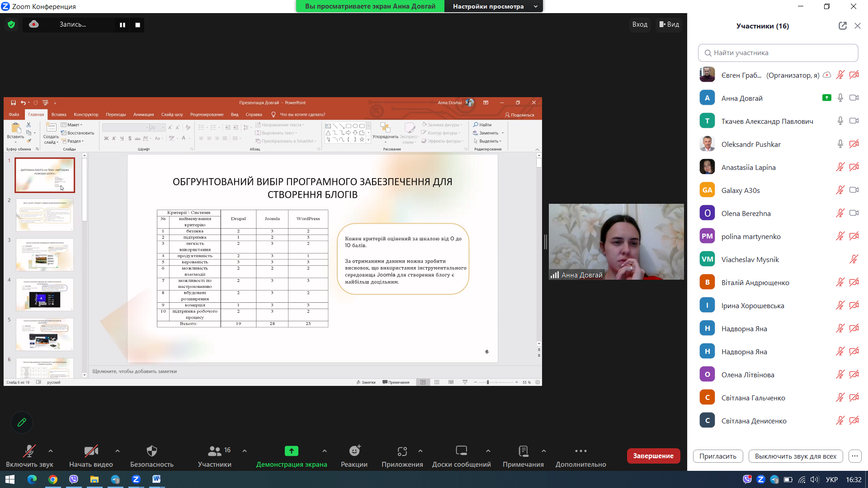Open the View layout menu
Screen dimensions: 868x488
669,24
